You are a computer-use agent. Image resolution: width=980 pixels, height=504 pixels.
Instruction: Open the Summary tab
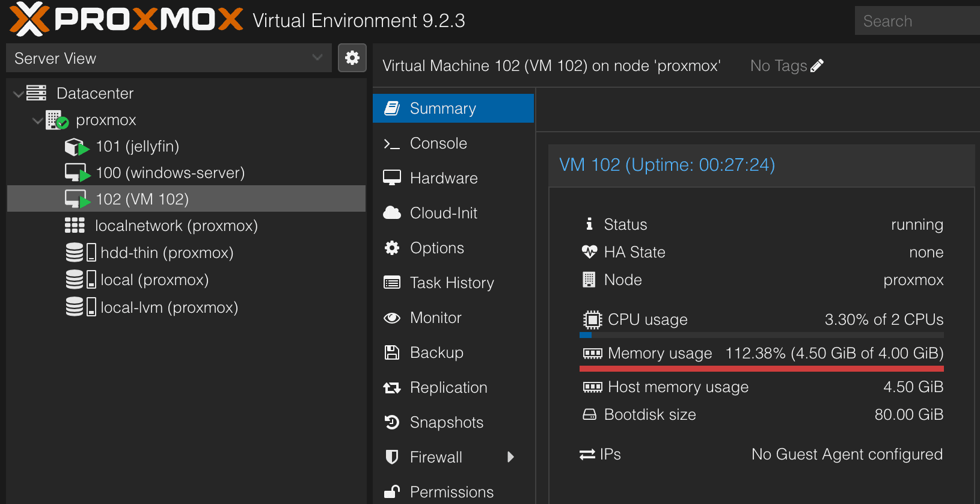point(453,108)
